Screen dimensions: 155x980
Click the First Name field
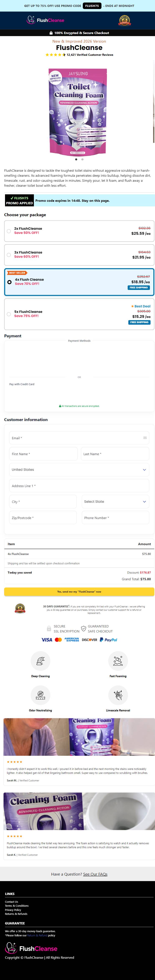(x=43, y=454)
